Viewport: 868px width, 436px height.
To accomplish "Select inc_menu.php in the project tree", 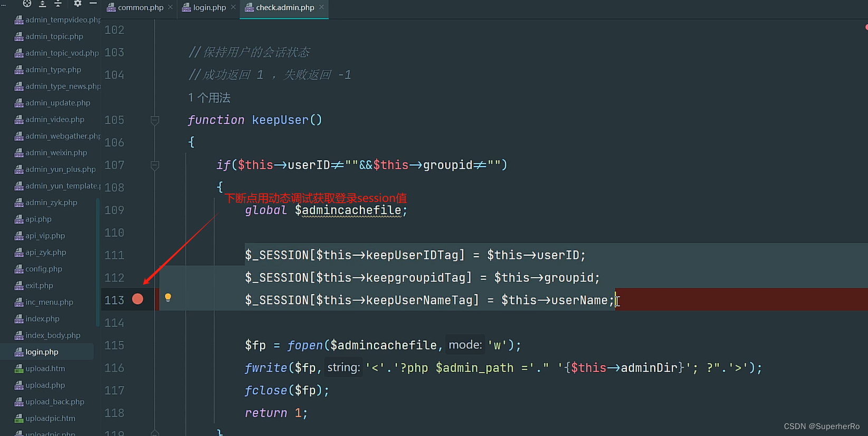I will [x=44, y=302].
